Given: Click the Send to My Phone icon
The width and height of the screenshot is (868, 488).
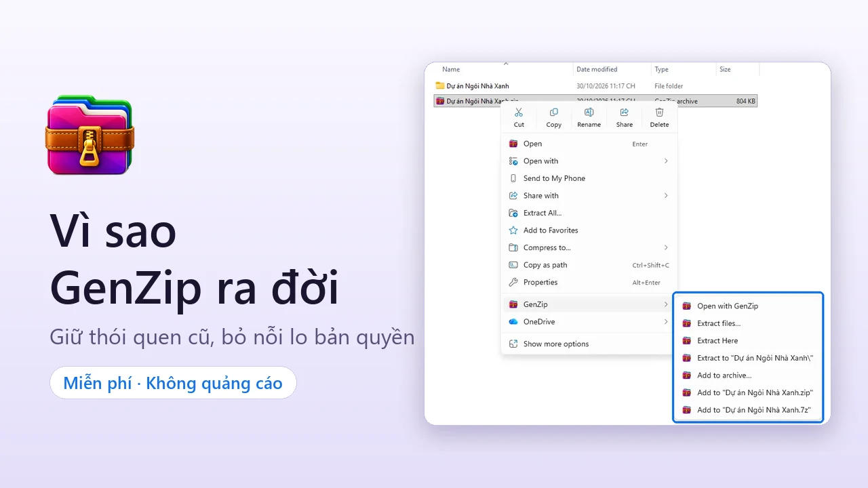Looking at the screenshot, I should pyautogui.click(x=513, y=178).
